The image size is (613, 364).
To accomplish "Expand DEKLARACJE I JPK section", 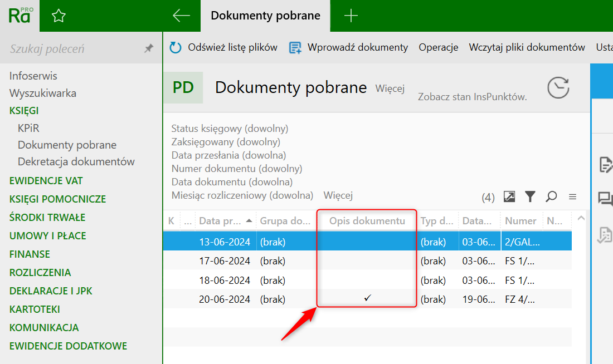I will click(x=51, y=291).
